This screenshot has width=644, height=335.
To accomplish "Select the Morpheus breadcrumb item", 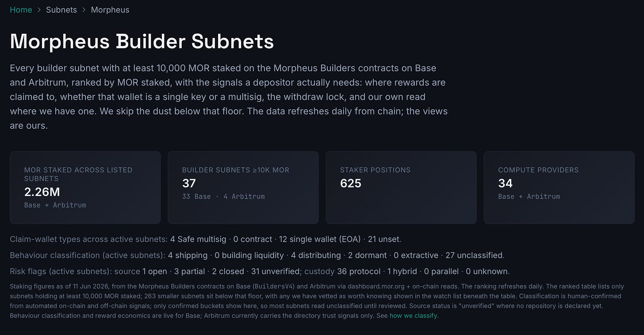I will pyautogui.click(x=110, y=10).
